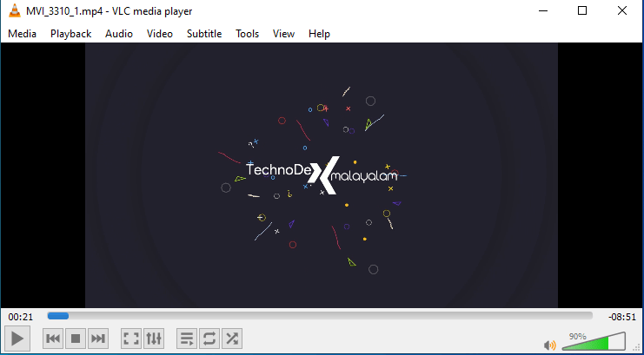This screenshot has width=644, height=355.
Task: Toggle loop repeat mode
Action: (x=209, y=339)
